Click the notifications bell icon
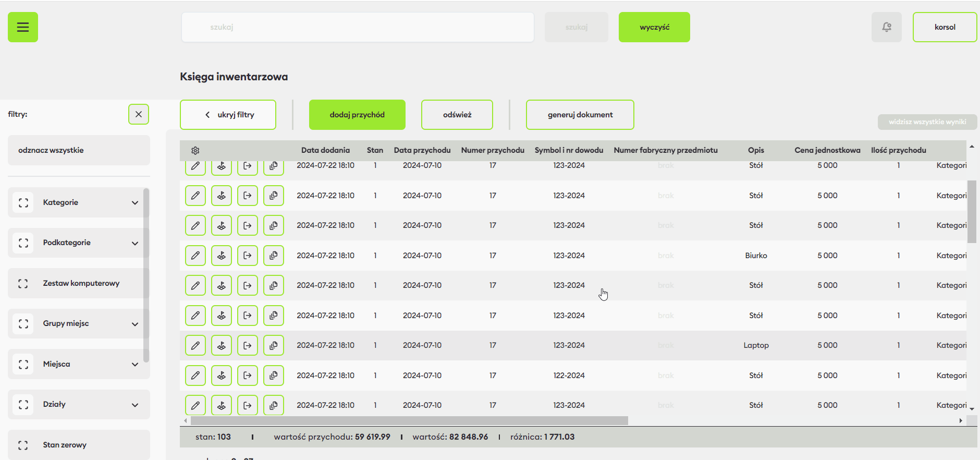The height and width of the screenshot is (460, 980). coord(886,27)
